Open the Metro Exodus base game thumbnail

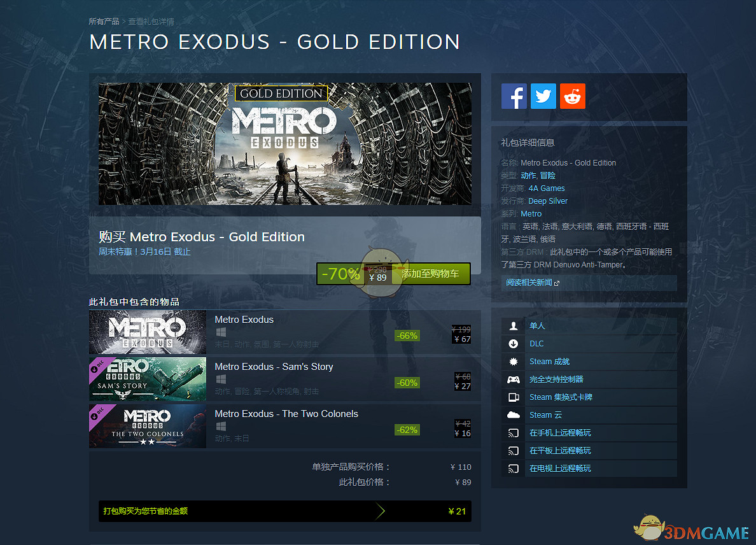pos(148,332)
